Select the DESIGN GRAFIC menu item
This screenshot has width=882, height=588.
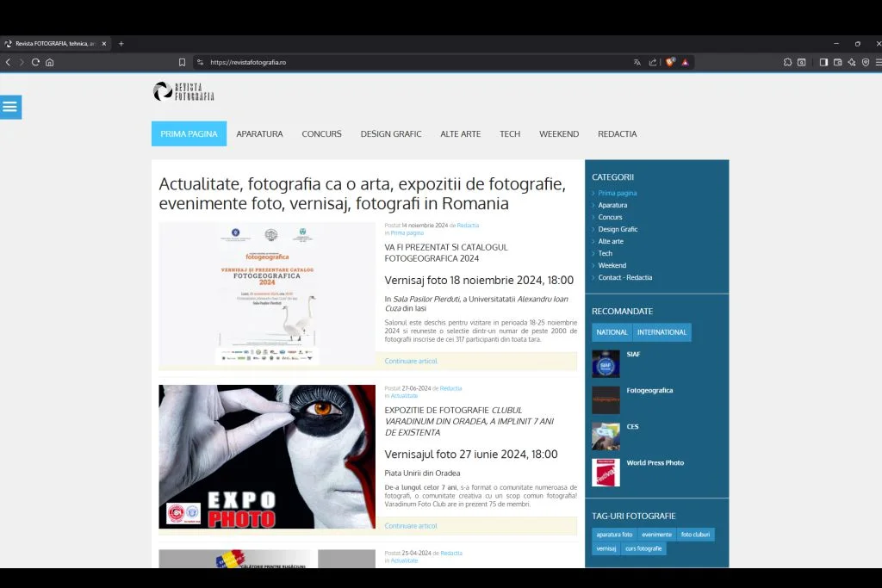point(390,134)
